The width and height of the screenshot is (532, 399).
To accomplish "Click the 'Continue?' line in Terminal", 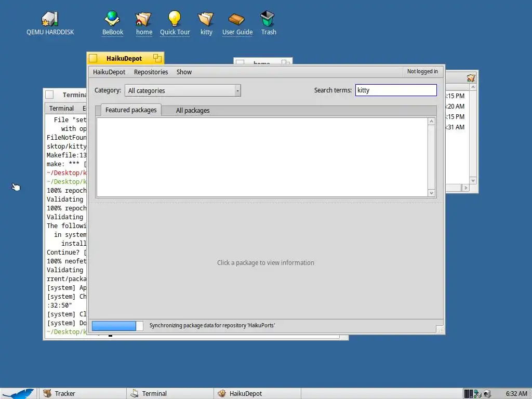I will 66,252.
